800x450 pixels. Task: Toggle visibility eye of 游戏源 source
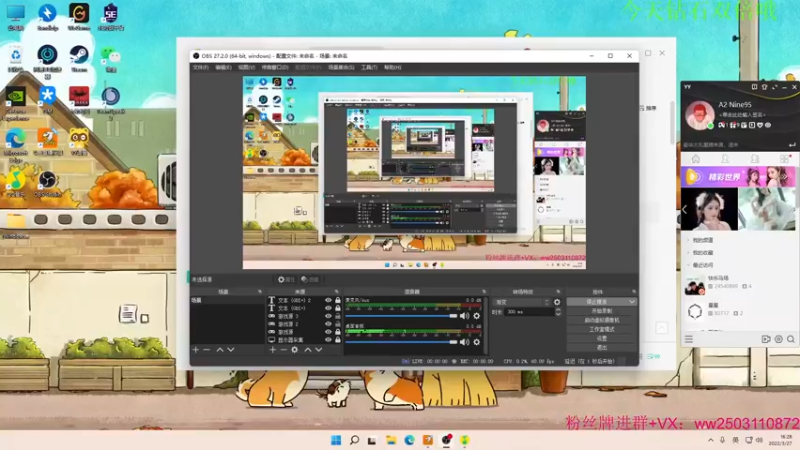pyautogui.click(x=328, y=332)
